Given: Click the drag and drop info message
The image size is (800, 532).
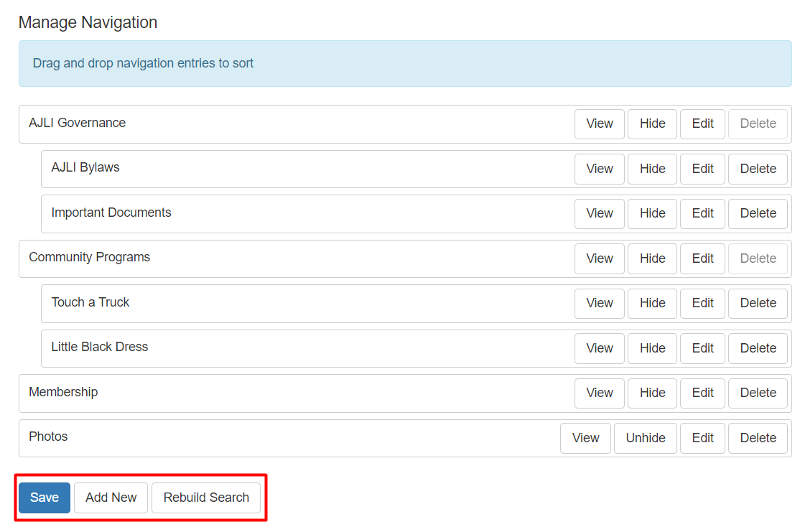Looking at the screenshot, I should click(x=405, y=64).
